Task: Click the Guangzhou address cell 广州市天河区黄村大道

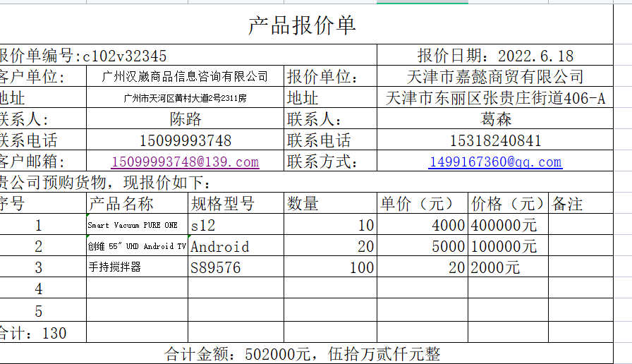Action: [x=185, y=99]
